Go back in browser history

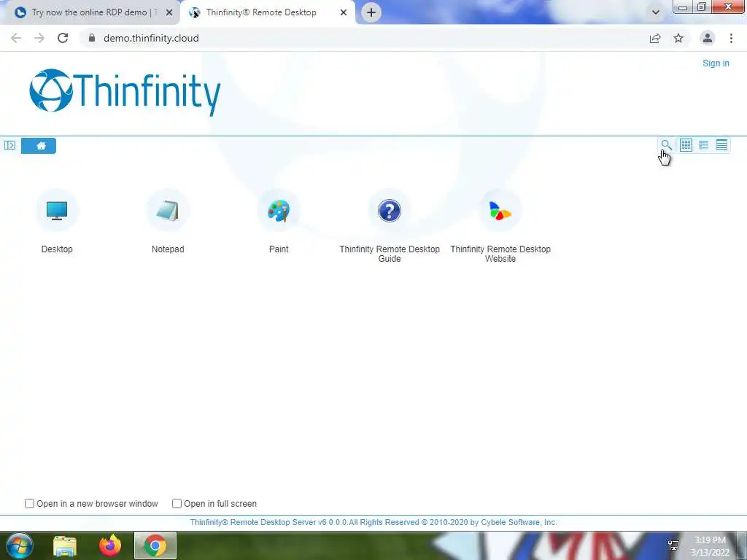click(16, 38)
